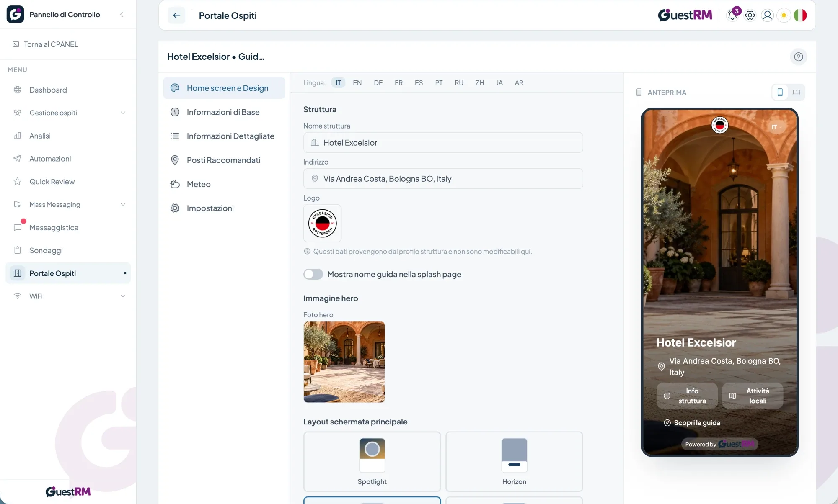Screen dimensions: 838x504
Task: Select the Spotlight layout option
Action: pyautogui.click(x=372, y=462)
